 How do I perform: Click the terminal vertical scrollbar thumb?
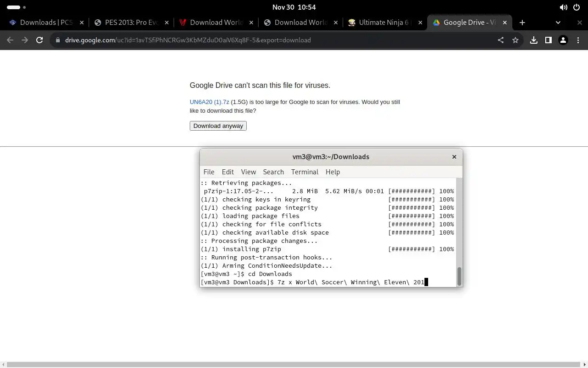(459, 276)
